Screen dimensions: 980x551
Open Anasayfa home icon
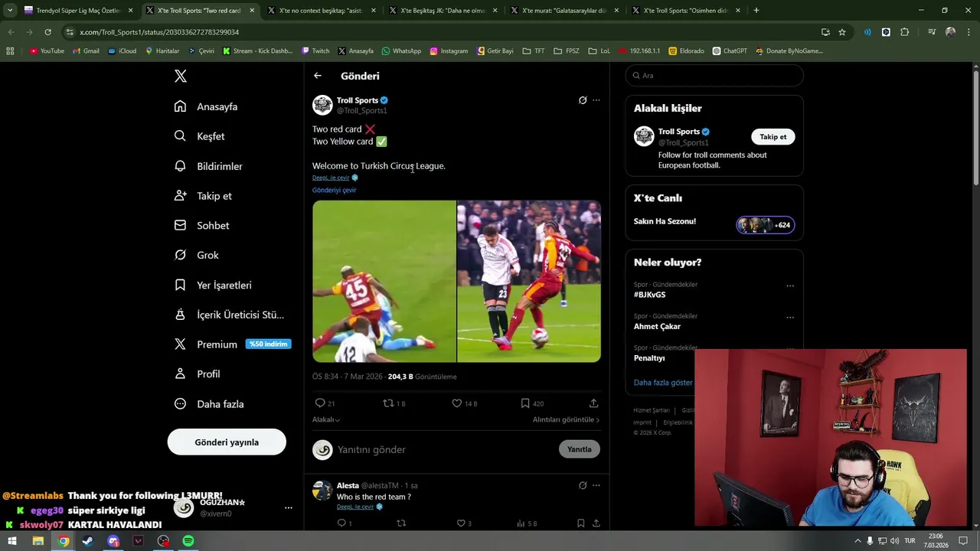pos(180,106)
